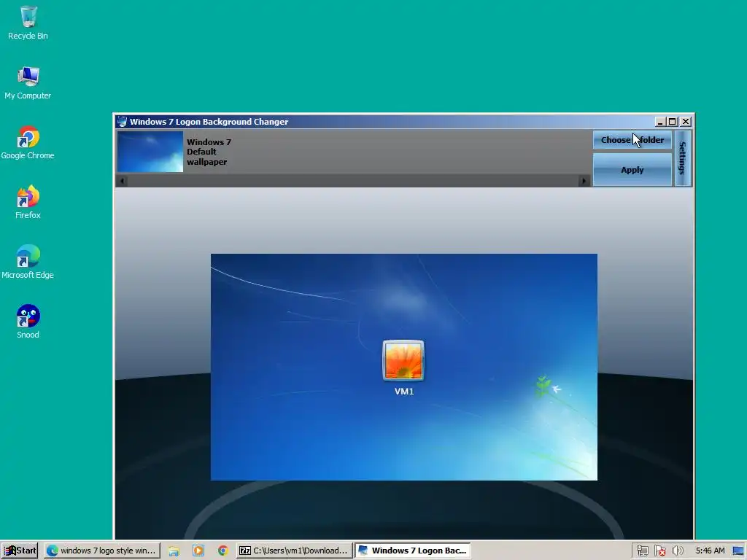The width and height of the screenshot is (747, 560).
Task: Select the Firefox desktop shortcut
Action: 28,202
